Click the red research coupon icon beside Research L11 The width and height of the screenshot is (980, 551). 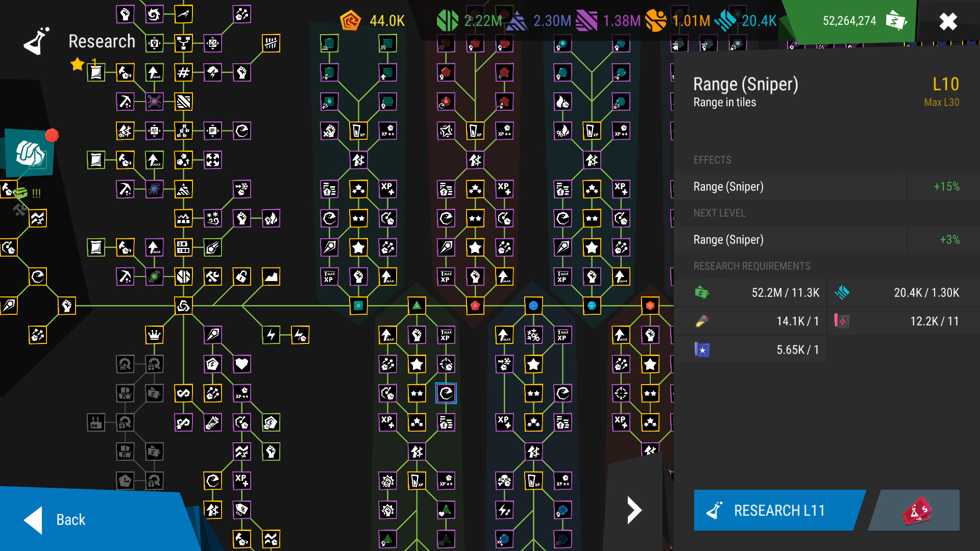coord(917,510)
